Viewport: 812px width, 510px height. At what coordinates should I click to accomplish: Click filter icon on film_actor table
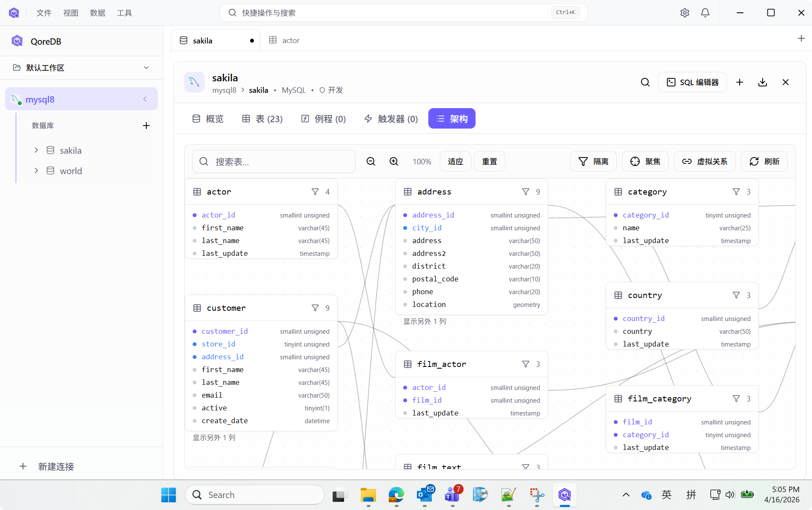pyautogui.click(x=526, y=364)
